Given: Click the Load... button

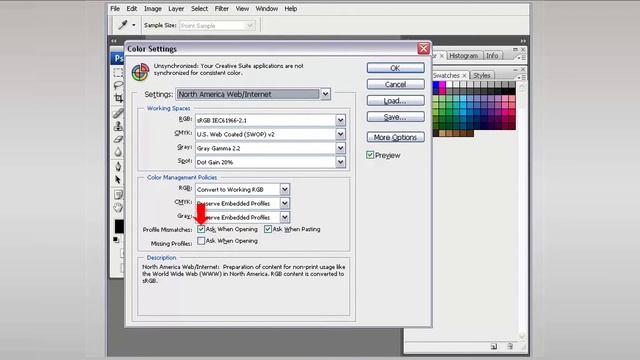Looking at the screenshot, I should pos(395,100).
